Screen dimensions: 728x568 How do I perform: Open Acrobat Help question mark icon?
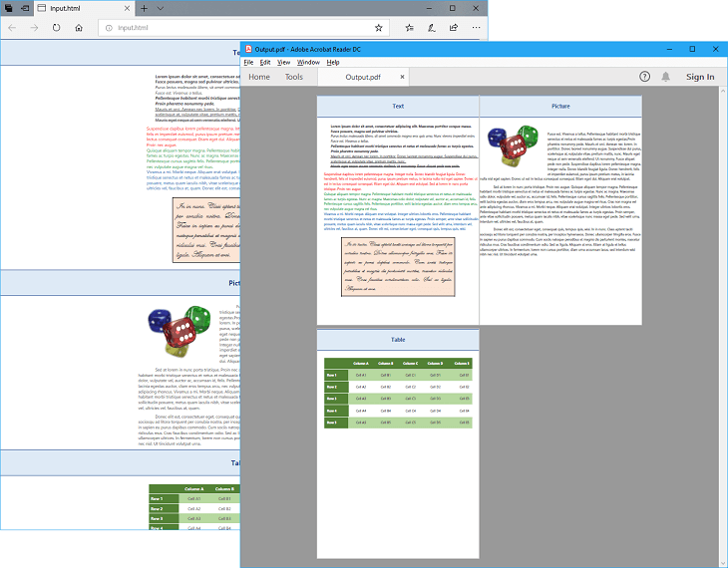click(x=644, y=77)
